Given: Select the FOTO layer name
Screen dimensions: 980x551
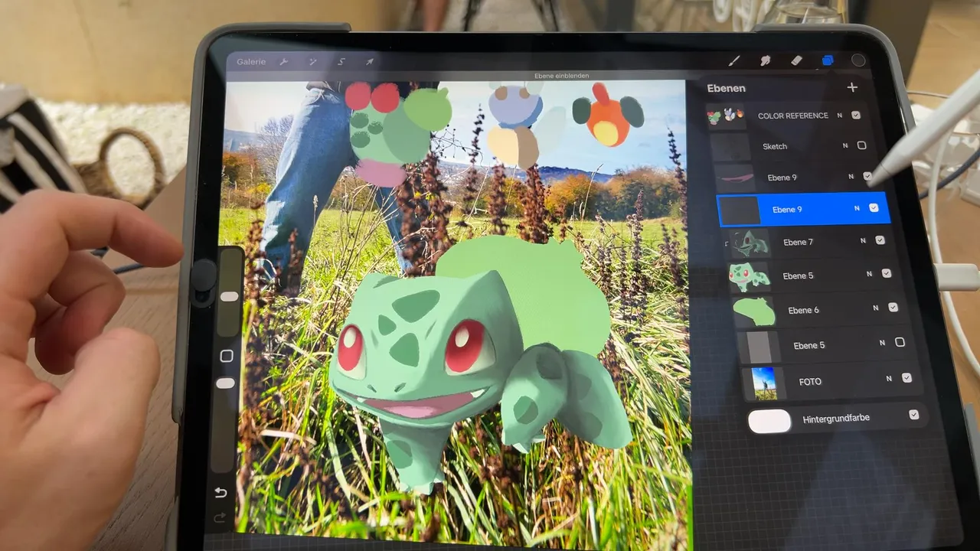Looking at the screenshot, I should pyautogui.click(x=810, y=381).
